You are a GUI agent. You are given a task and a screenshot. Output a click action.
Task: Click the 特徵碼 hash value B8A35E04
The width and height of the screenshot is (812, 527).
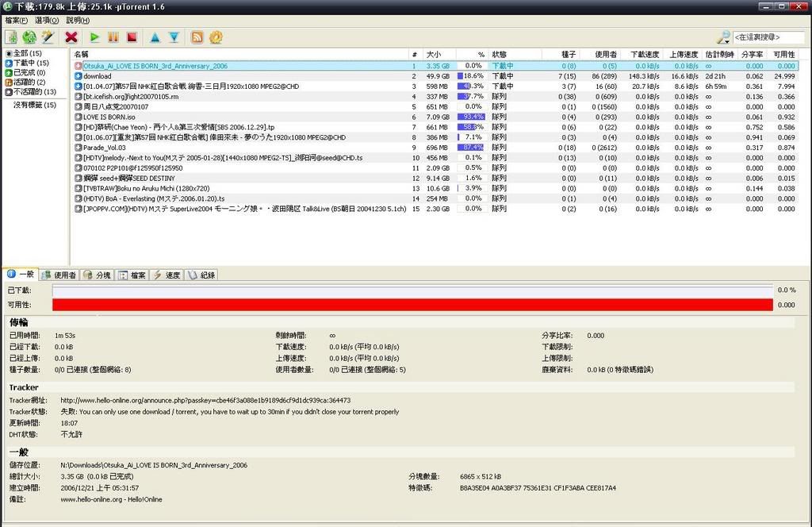(538, 487)
